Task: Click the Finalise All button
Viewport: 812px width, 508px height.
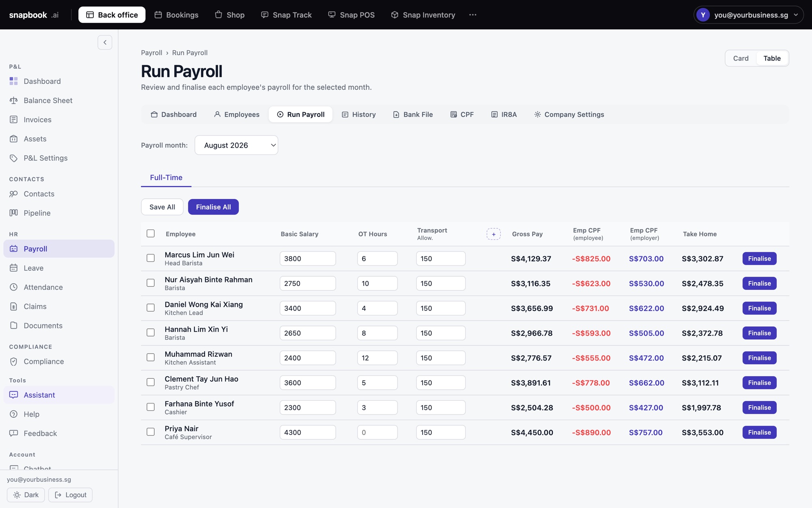Action: click(213, 207)
